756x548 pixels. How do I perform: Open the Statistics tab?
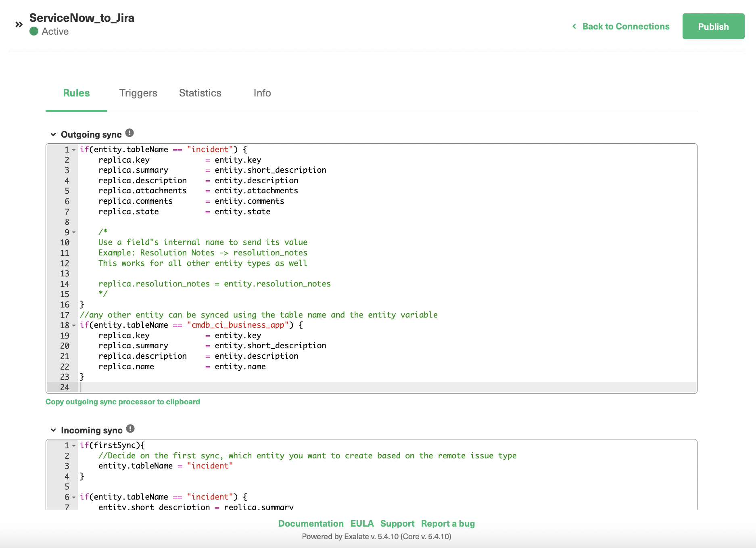click(x=200, y=93)
